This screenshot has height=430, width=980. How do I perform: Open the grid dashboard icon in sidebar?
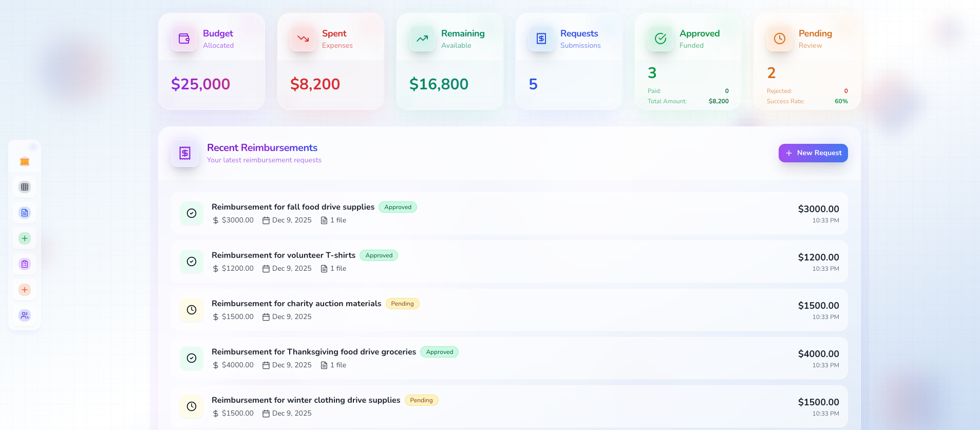pyautogui.click(x=25, y=187)
